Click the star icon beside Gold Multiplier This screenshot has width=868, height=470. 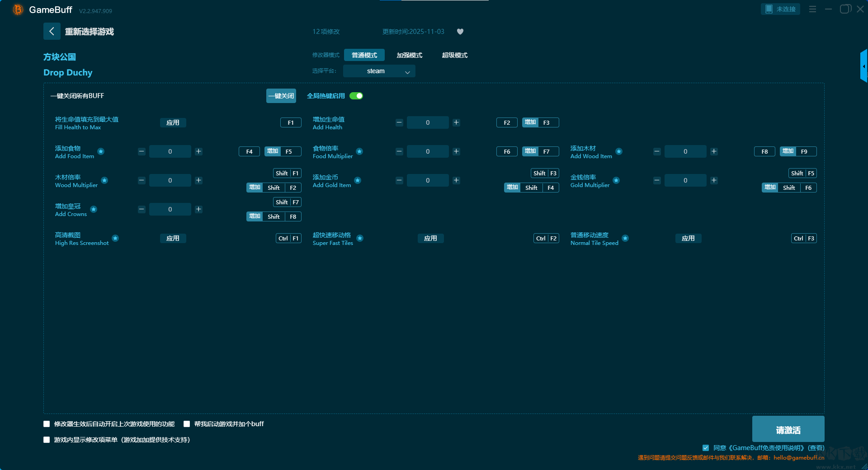click(616, 180)
